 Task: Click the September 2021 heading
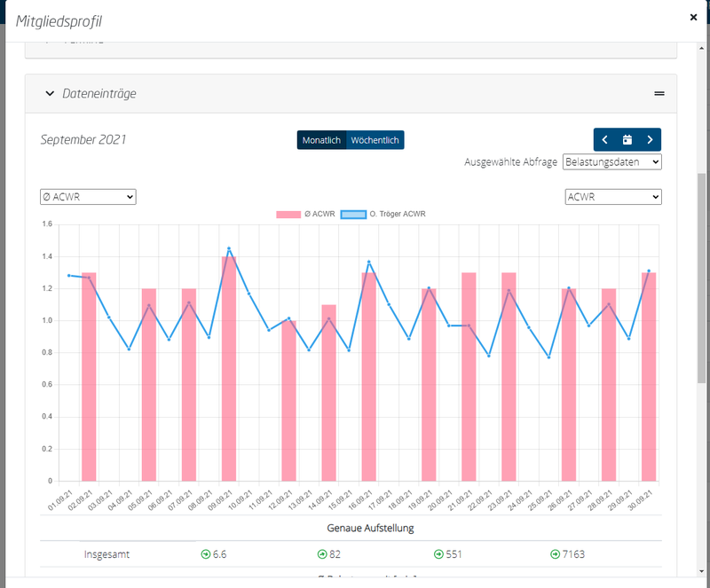tap(83, 139)
